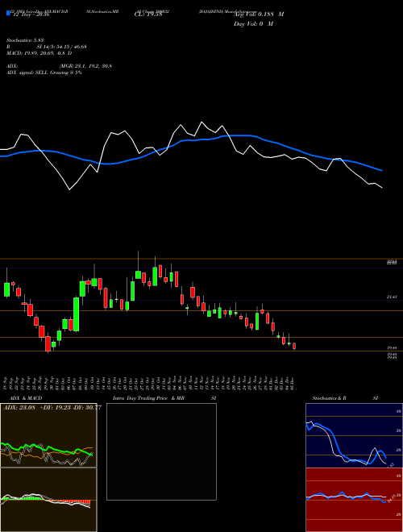This screenshot has height=532, width=403.
Task: Click the "SI 14/3: 34.15 / 46.68" value
Action: tap(62, 47)
